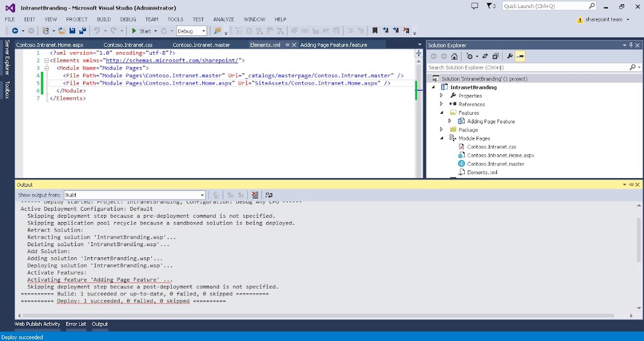Screen dimensions: 644x341
Task: Click the Output panel horizontal scrollbar
Action: point(318,315)
